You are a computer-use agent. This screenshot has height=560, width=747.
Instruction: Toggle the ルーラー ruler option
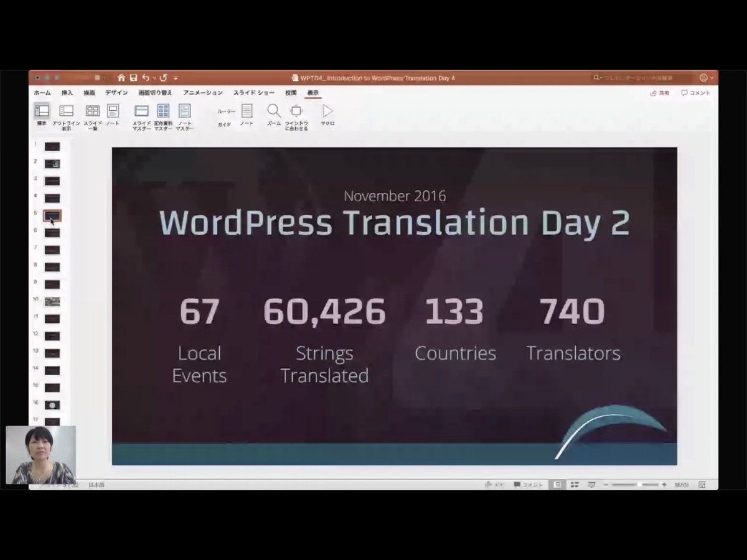[x=227, y=111]
